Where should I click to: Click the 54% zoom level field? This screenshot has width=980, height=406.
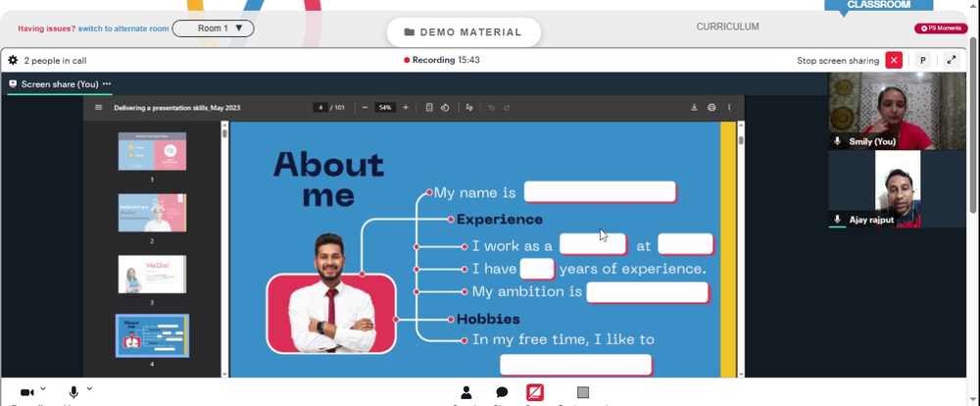pos(384,108)
